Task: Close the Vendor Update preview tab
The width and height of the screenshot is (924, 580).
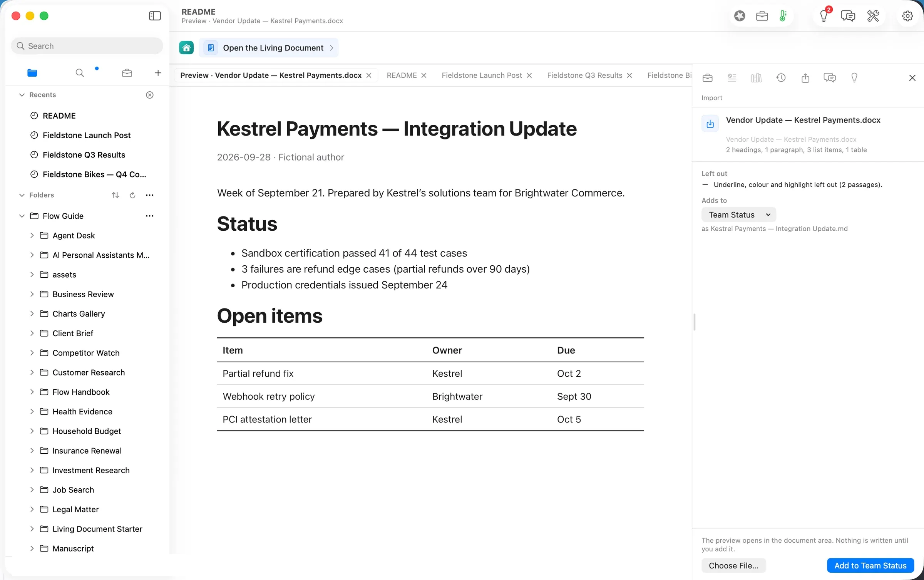Action: pyautogui.click(x=369, y=75)
